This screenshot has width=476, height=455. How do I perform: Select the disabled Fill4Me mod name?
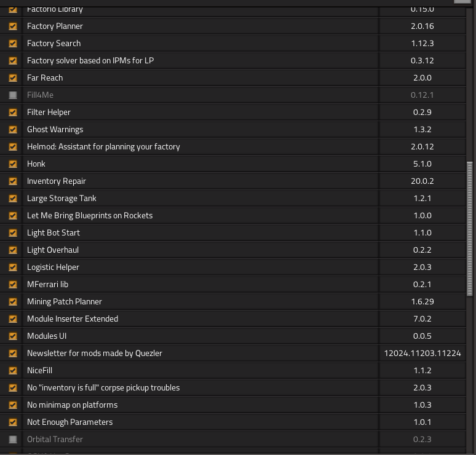coord(40,95)
